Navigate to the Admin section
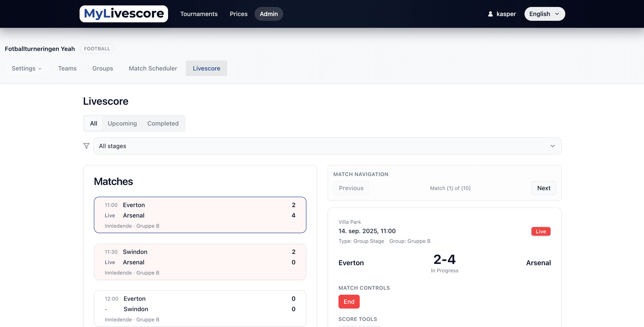 (268, 14)
